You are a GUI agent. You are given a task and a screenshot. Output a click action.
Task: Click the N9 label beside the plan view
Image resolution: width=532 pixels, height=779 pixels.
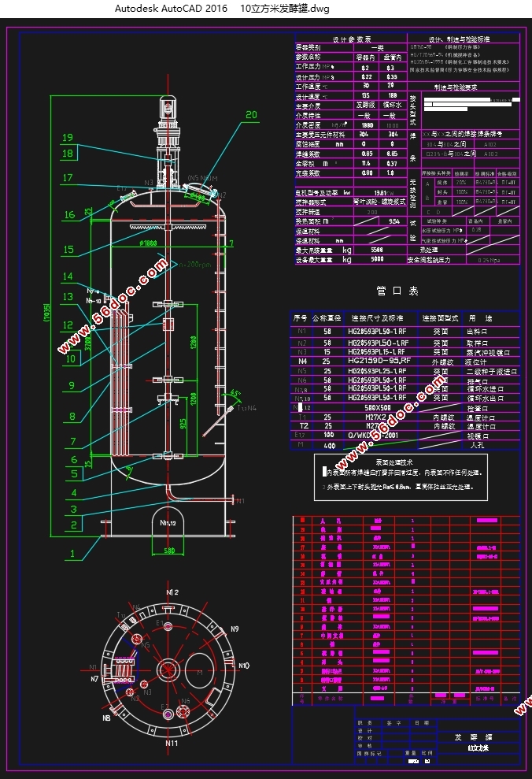tap(235, 629)
